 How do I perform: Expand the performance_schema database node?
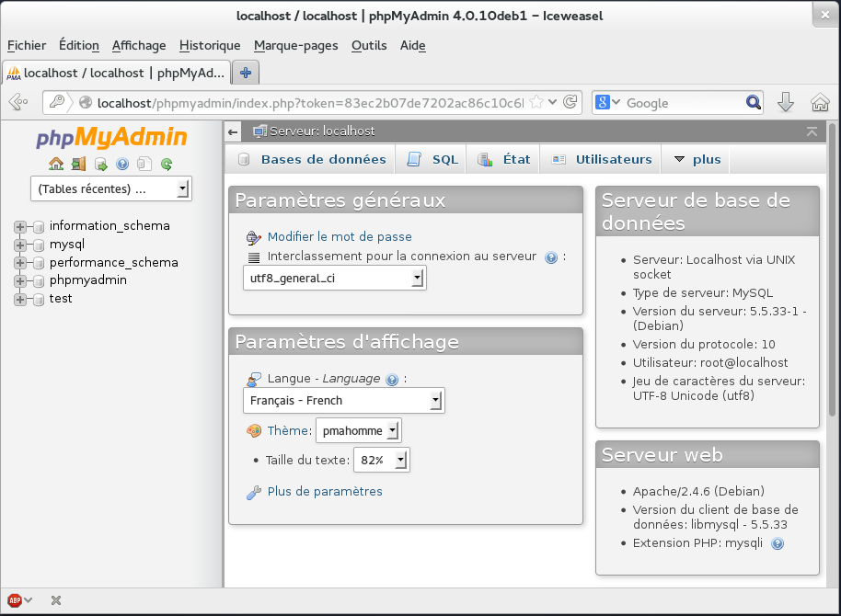20,263
